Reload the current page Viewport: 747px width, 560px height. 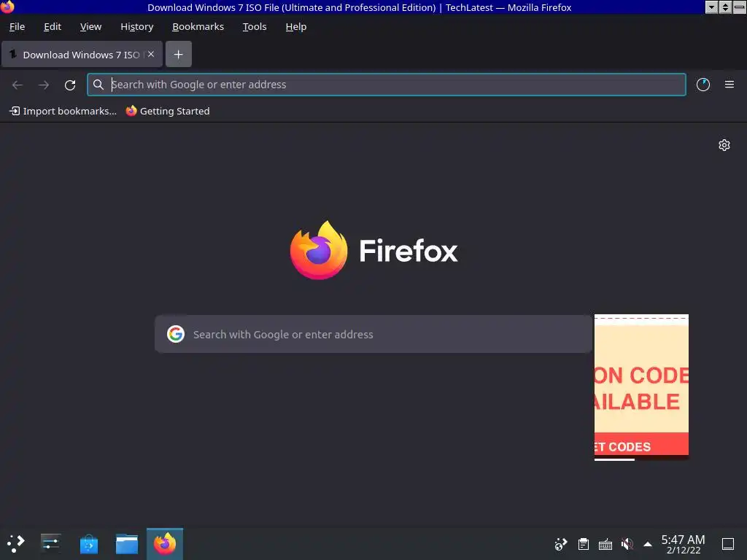70,85
